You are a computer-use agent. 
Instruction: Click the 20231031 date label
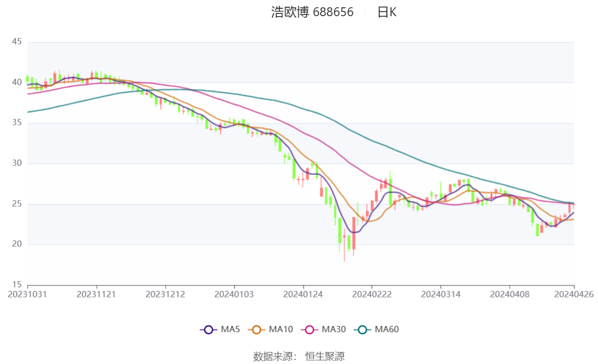pyautogui.click(x=28, y=295)
